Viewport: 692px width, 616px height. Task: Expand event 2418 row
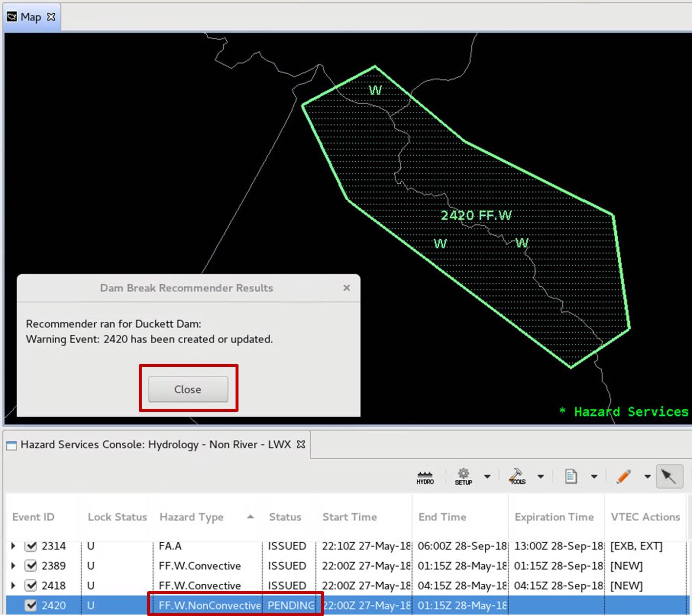click(13, 585)
